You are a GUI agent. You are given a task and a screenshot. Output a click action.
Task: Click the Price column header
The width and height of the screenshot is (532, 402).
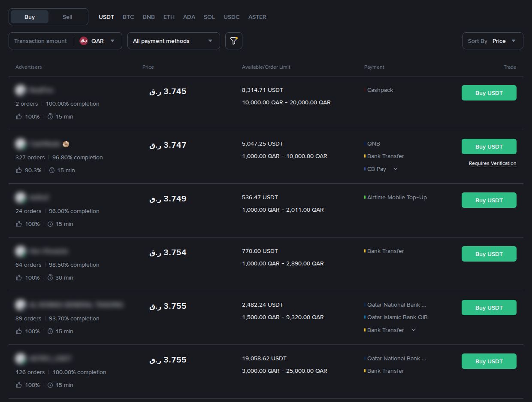(x=148, y=67)
